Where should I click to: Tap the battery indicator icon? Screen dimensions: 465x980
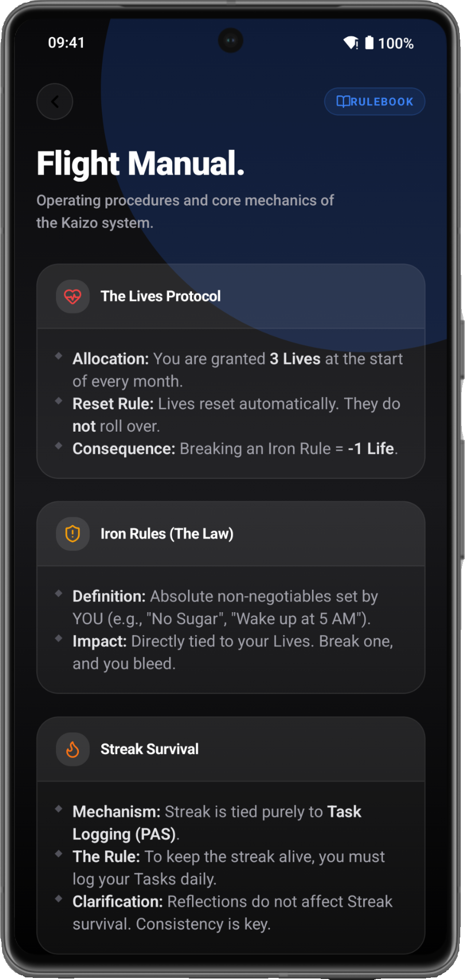370,44
